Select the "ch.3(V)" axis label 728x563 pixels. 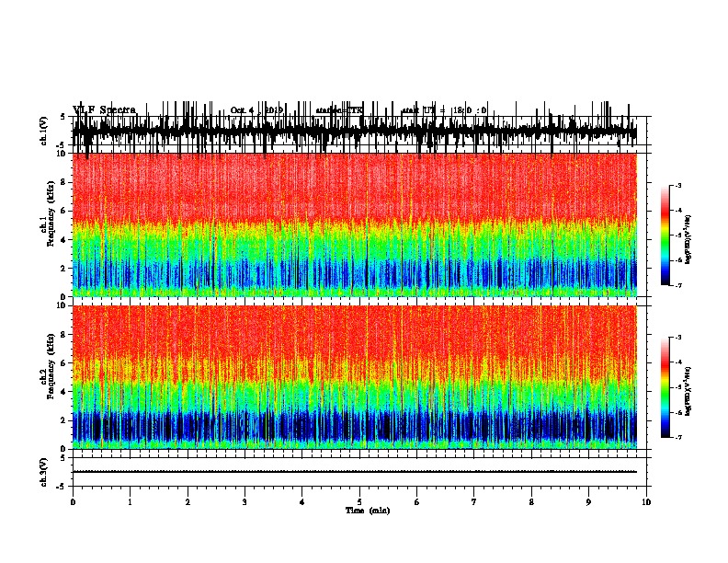[44, 472]
